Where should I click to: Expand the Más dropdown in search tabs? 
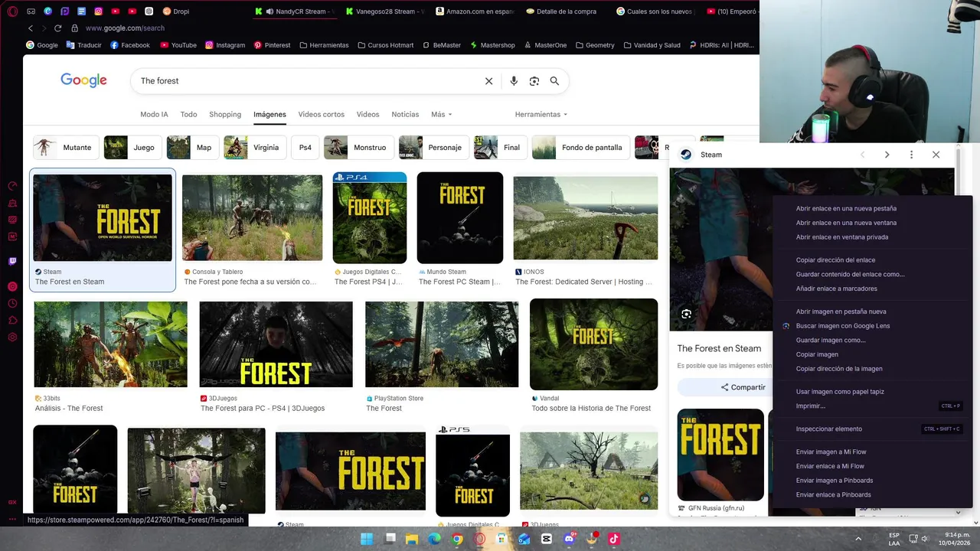tap(442, 115)
